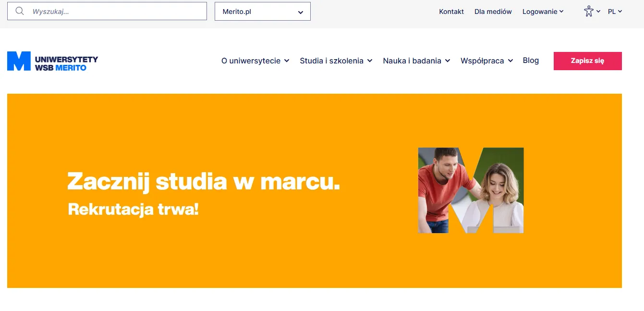Click the search magnifier icon
The image size is (644, 311).
[19, 11]
